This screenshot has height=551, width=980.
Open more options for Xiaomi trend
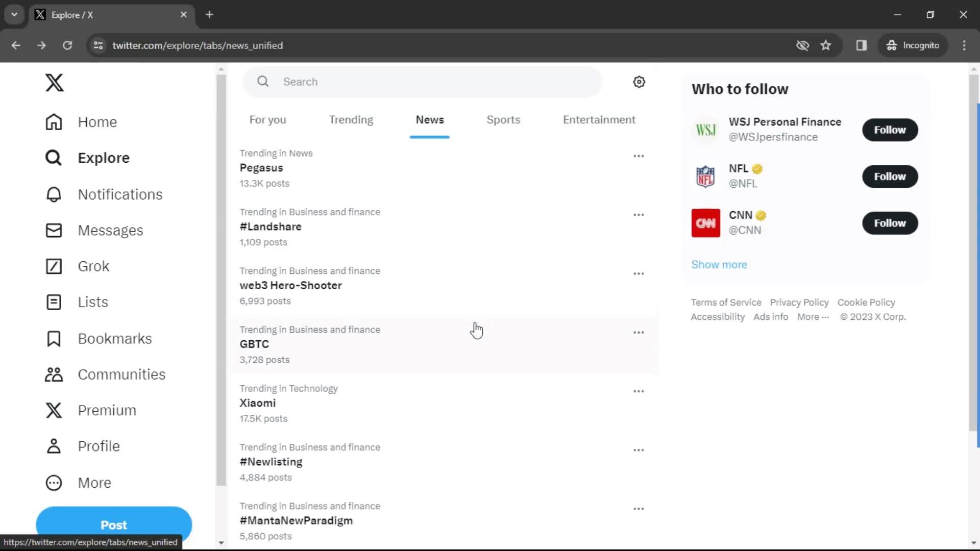tap(639, 391)
